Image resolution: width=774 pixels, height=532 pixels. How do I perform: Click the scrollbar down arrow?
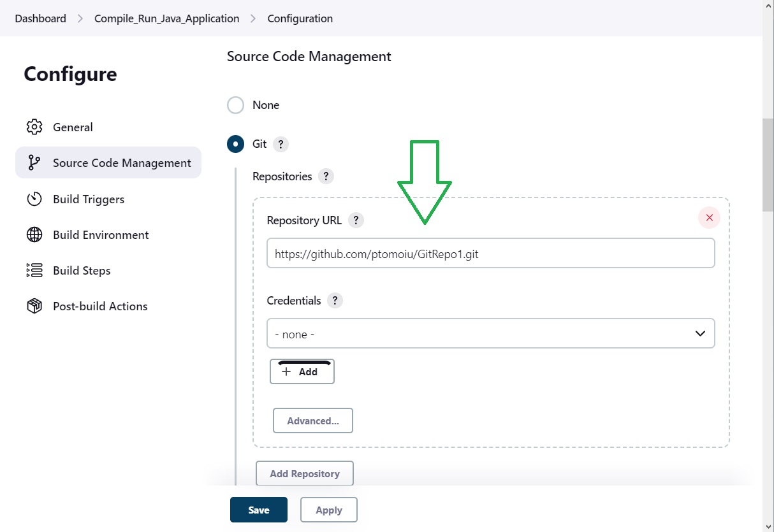point(768,526)
